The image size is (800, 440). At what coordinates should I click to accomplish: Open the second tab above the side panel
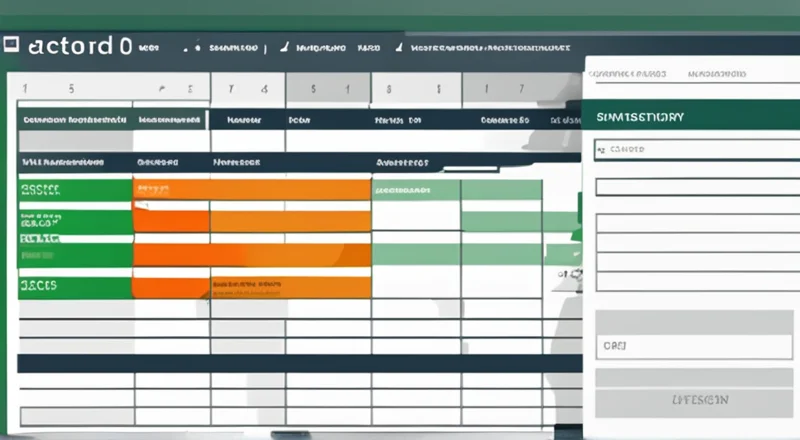(x=721, y=73)
